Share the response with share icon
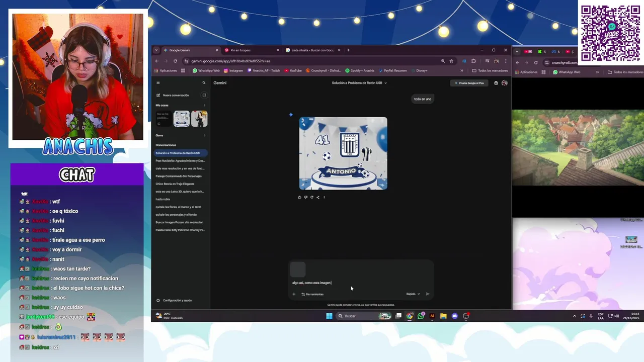644x362 pixels. pyautogui.click(x=317, y=197)
